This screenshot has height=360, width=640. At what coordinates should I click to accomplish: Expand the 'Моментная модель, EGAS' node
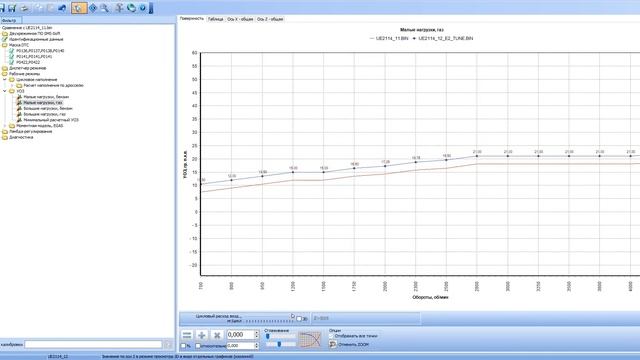[x=5, y=126]
